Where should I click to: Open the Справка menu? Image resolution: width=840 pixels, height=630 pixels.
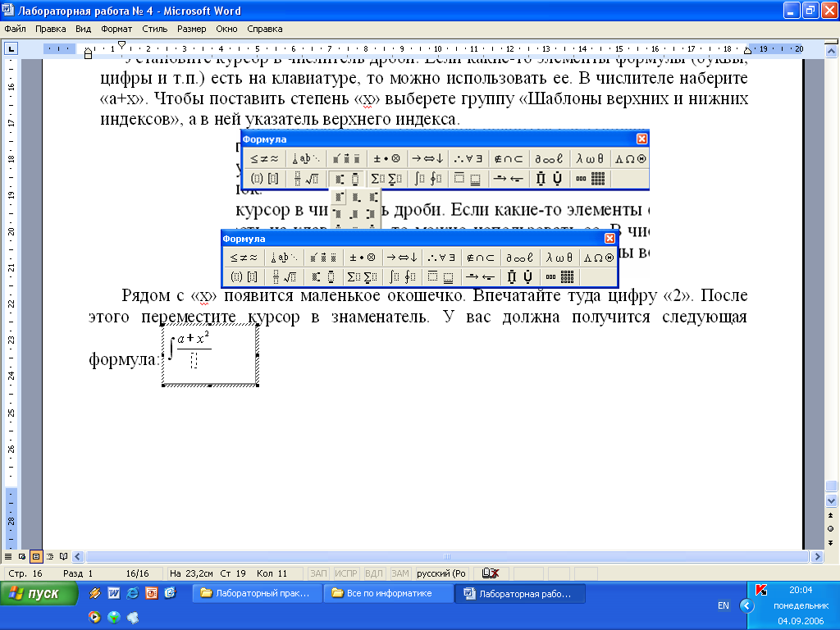(265, 29)
